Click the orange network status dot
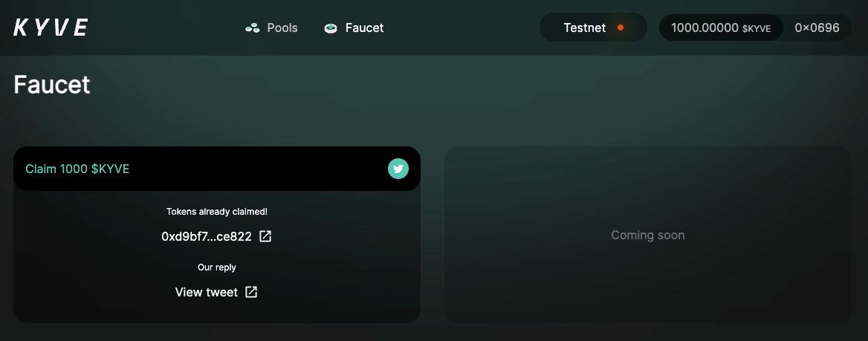Screen dimensions: 868x341 (621, 28)
